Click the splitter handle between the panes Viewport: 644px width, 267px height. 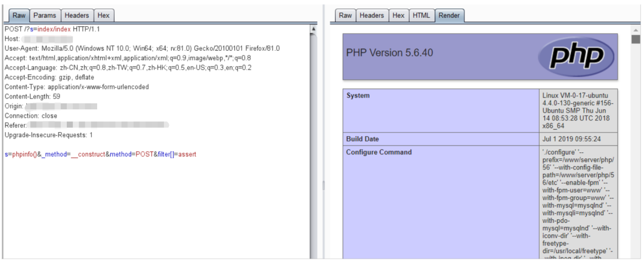point(323,185)
